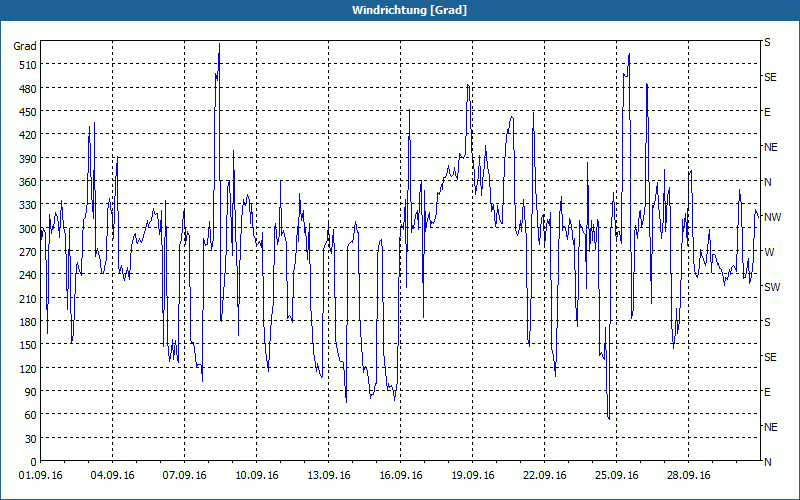Select y-axis value 180

[28, 322]
